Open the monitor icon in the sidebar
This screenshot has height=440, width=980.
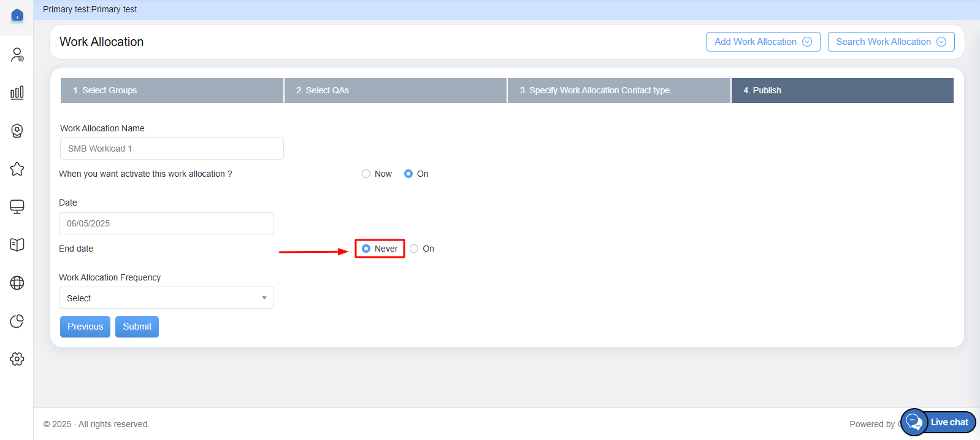17,207
